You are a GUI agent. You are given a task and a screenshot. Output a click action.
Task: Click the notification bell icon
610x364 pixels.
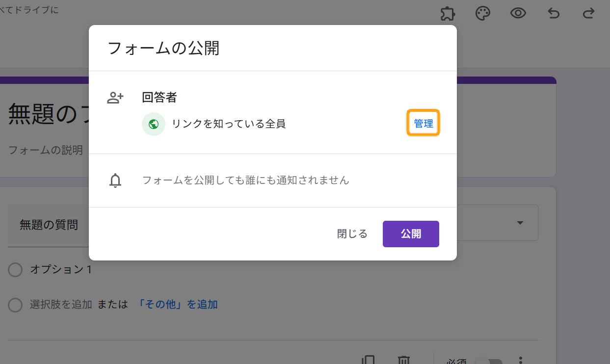115,181
